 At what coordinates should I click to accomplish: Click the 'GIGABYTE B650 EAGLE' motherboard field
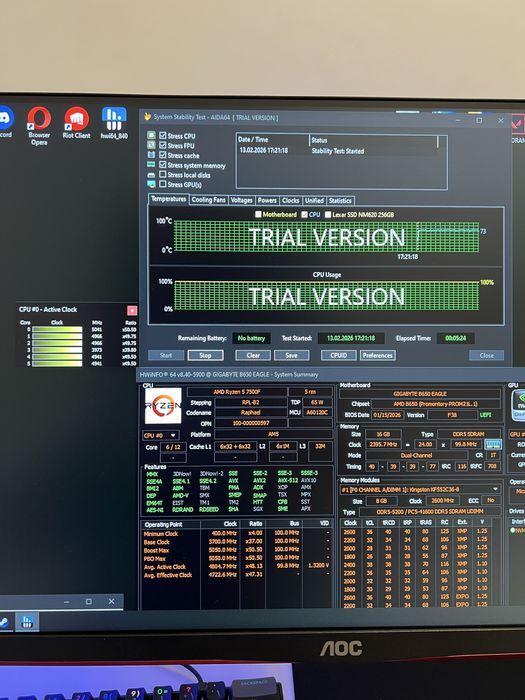coord(420,394)
